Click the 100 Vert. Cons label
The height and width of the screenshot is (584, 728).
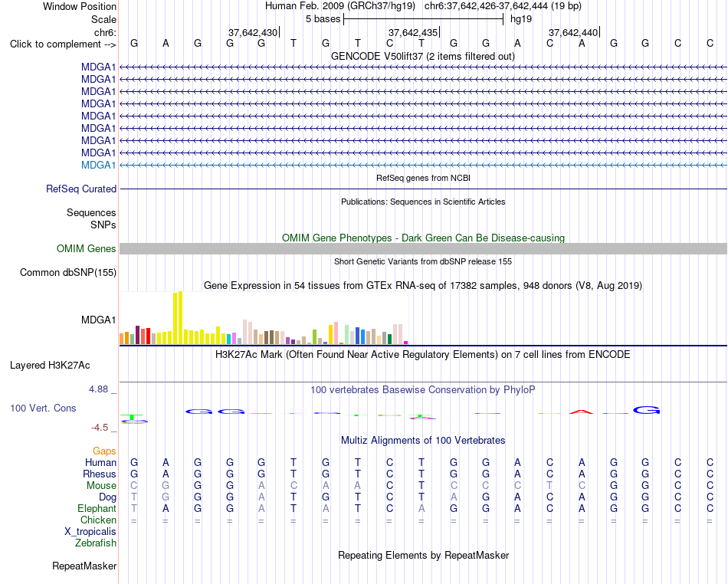[43, 408]
